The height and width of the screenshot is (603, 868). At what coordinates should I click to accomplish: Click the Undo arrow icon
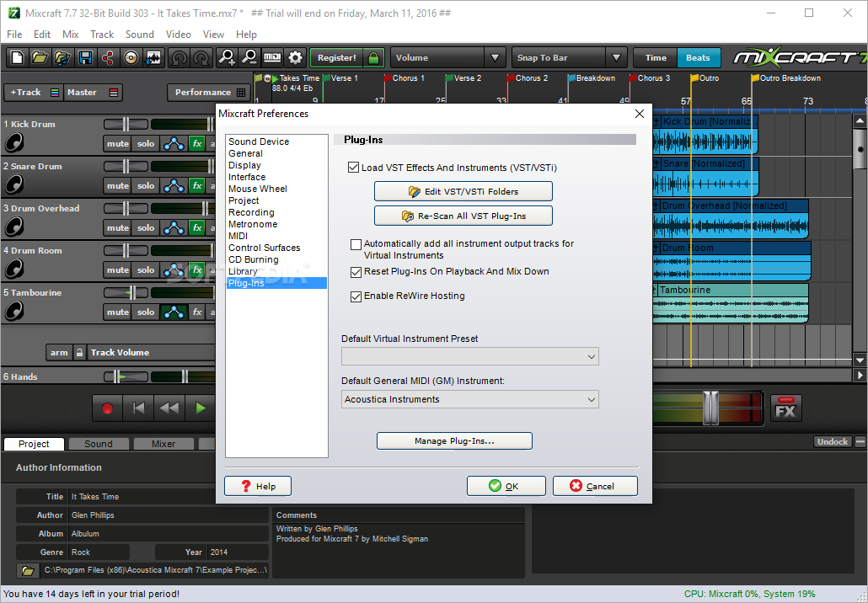tap(179, 57)
